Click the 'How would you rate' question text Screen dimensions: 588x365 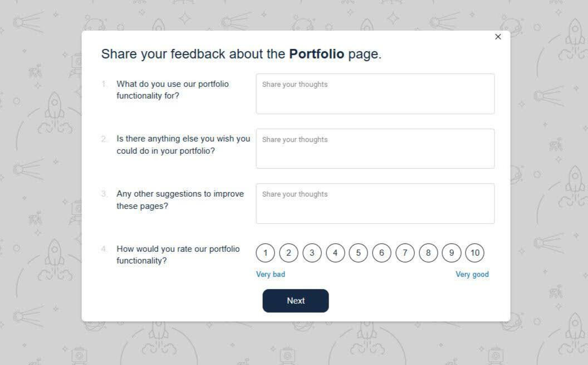coord(178,255)
